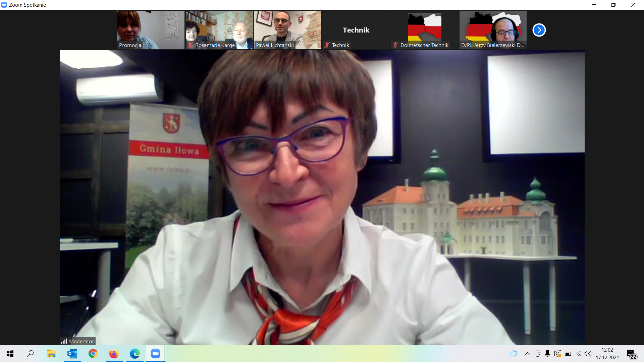Viewport: 644px width, 362px height.
Task: Click the Meet Now tray icon
Action: (x=538, y=354)
